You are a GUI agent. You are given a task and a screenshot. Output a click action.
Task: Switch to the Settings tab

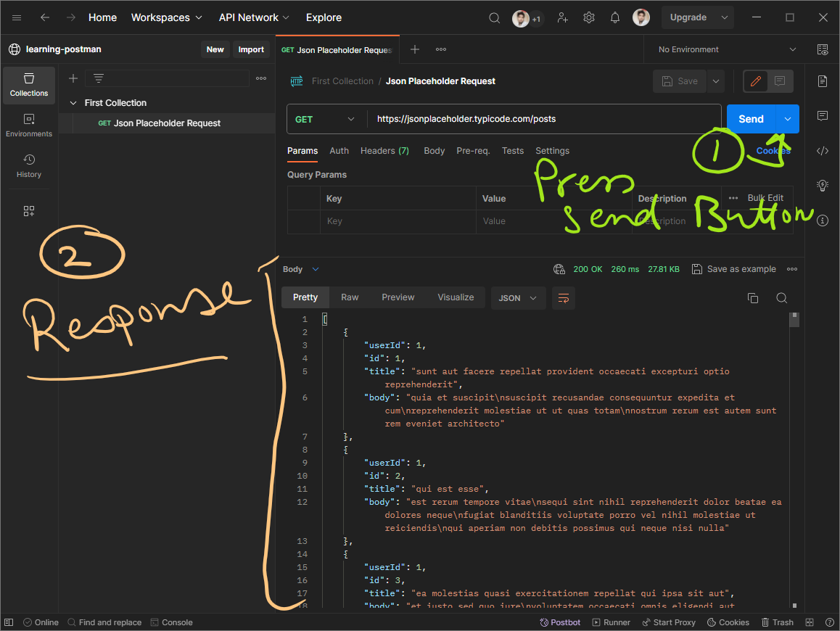tap(552, 151)
